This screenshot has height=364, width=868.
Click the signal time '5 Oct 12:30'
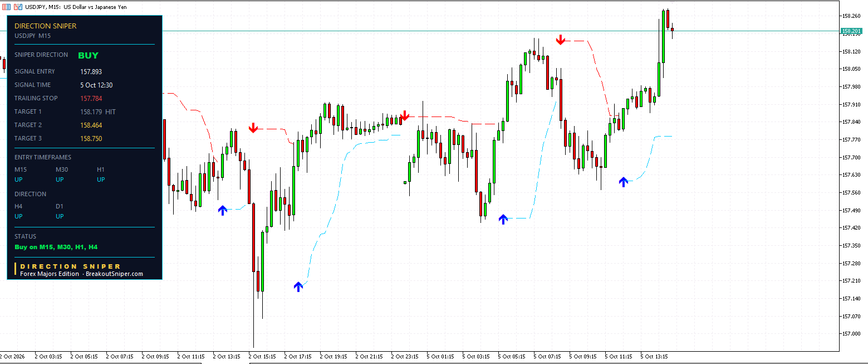pyautogui.click(x=96, y=85)
